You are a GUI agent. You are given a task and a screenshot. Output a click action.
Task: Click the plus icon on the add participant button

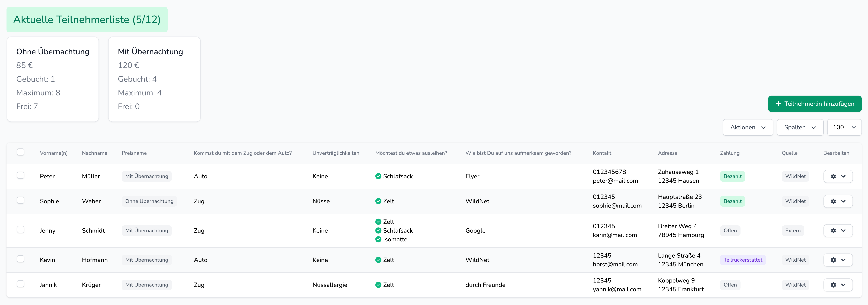[x=778, y=104]
